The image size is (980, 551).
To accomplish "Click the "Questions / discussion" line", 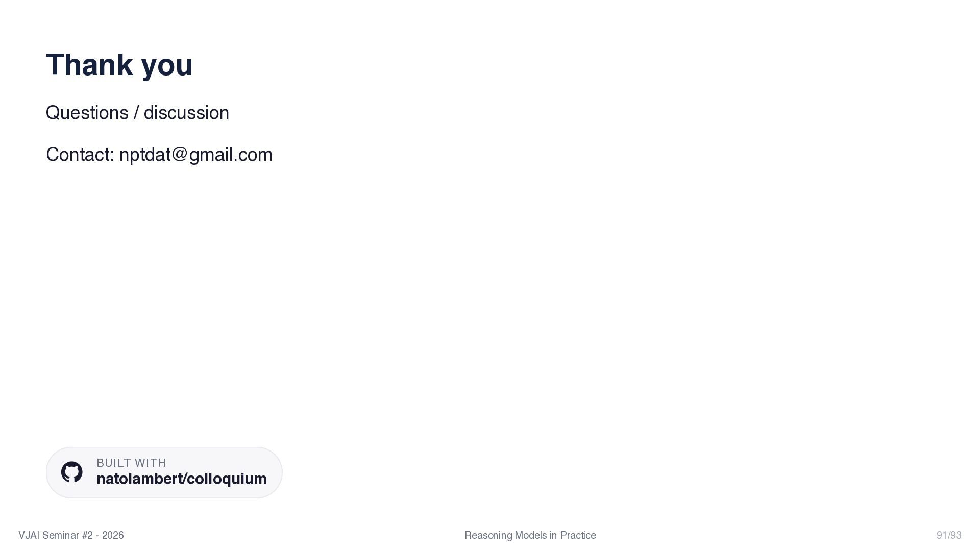I will 137,113.
